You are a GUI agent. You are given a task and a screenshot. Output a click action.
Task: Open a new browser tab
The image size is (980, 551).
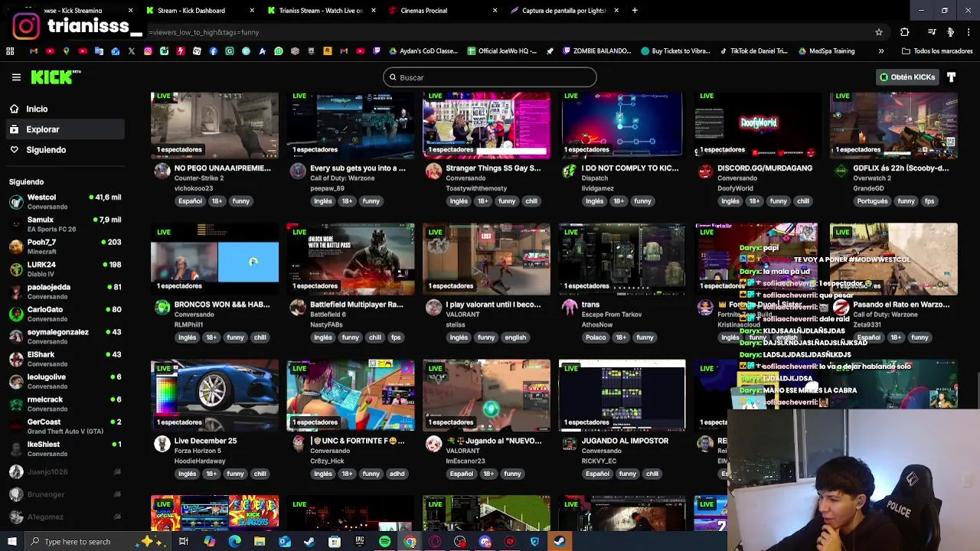pyautogui.click(x=635, y=11)
